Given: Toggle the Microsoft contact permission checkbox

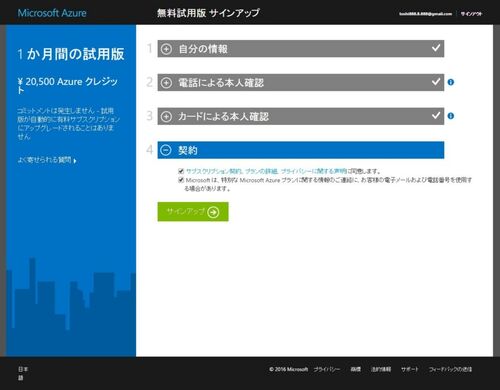Looking at the screenshot, I should point(181,180).
